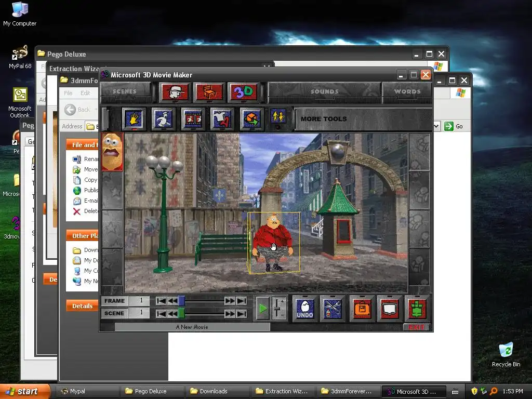Open the Scenes browser in 3D Movie Maker
Image resolution: width=532 pixels, height=399 pixels.
(x=125, y=91)
